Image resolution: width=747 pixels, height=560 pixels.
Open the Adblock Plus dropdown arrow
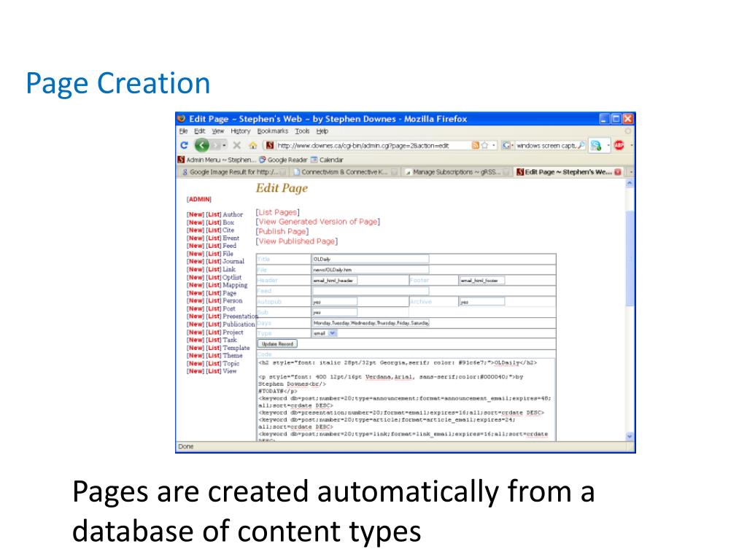(x=631, y=145)
